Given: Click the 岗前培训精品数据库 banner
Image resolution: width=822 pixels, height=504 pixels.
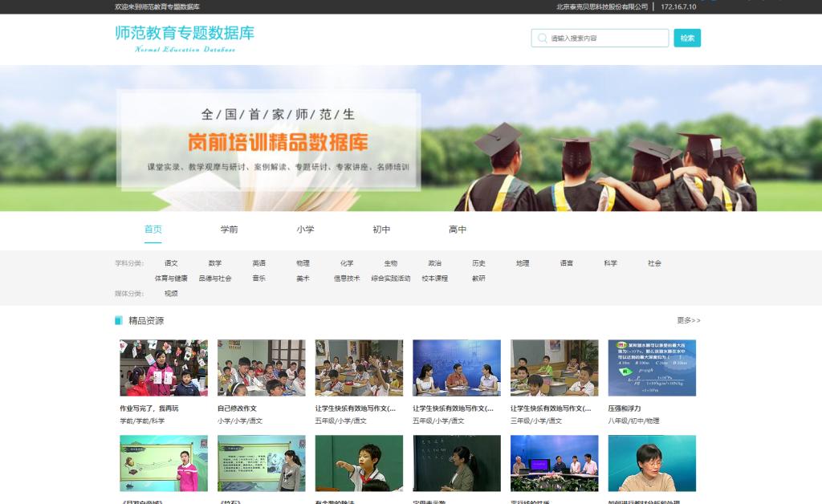Looking at the screenshot, I should (x=278, y=143).
